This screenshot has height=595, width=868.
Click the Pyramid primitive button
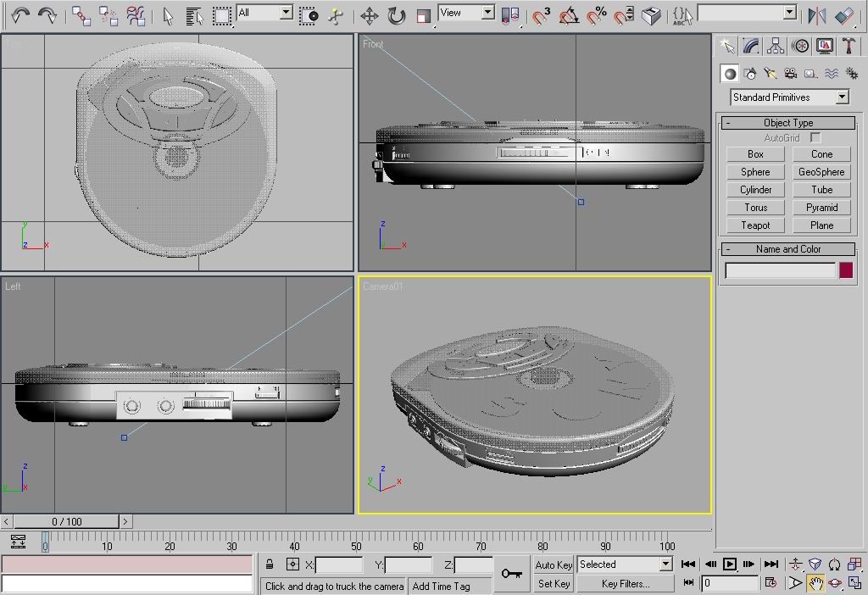[x=821, y=208]
